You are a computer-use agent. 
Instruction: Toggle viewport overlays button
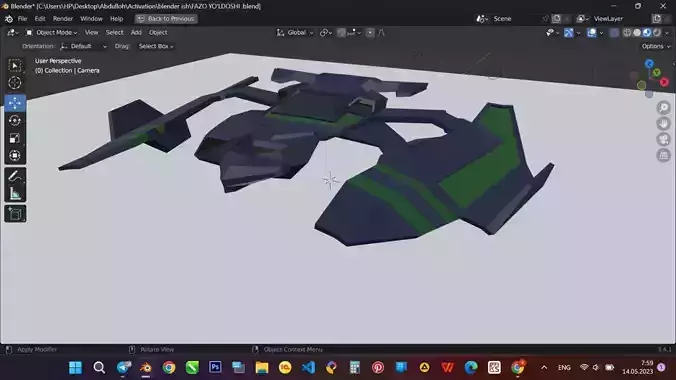(592, 32)
